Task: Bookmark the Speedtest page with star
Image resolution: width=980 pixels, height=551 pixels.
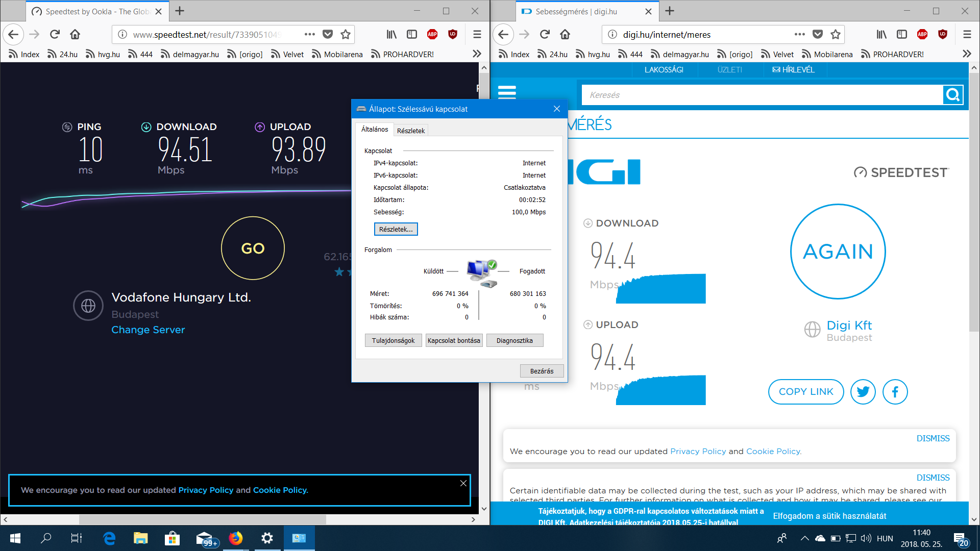Action: 346,34
